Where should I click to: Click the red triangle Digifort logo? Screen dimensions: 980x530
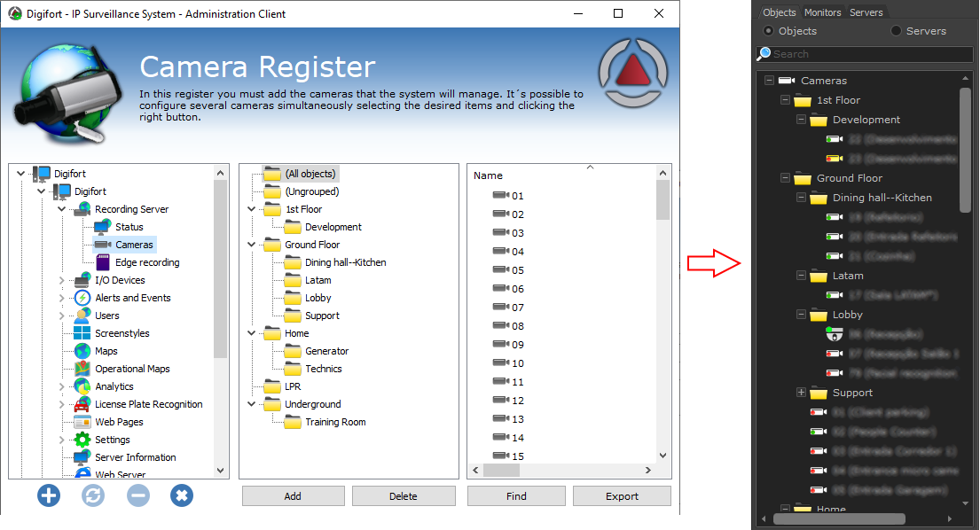click(633, 73)
